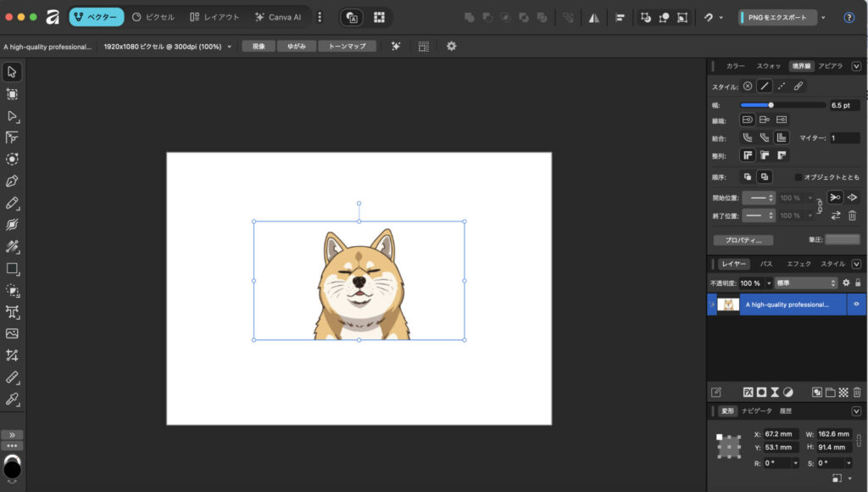Open context toolbar gear settings
This screenshot has height=492, width=868.
pyautogui.click(x=451, y=47)
